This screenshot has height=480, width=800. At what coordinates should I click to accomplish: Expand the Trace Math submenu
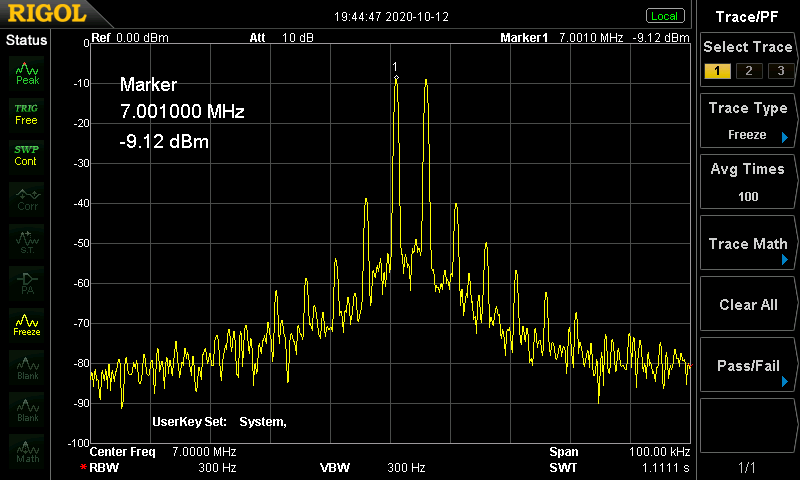tap(748, 245)
